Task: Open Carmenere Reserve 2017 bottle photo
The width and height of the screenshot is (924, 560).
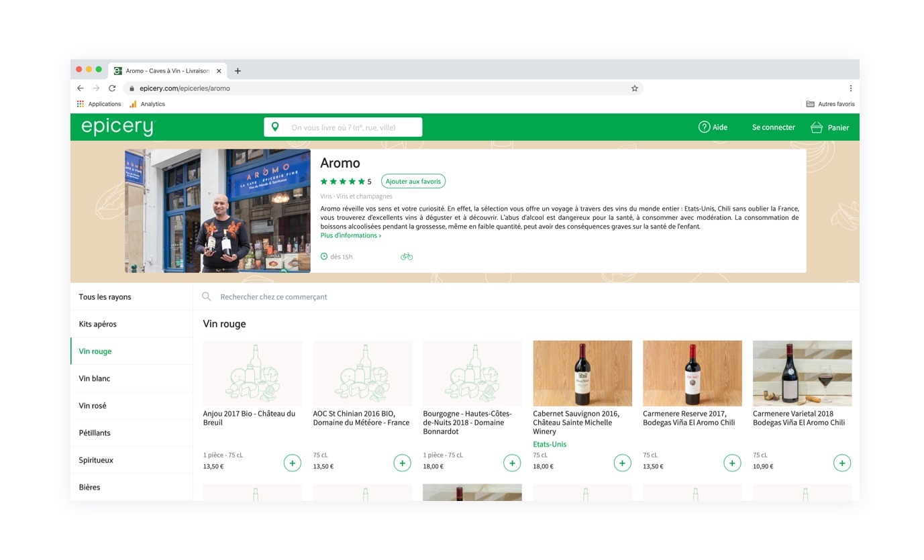Action: point(692,373)
